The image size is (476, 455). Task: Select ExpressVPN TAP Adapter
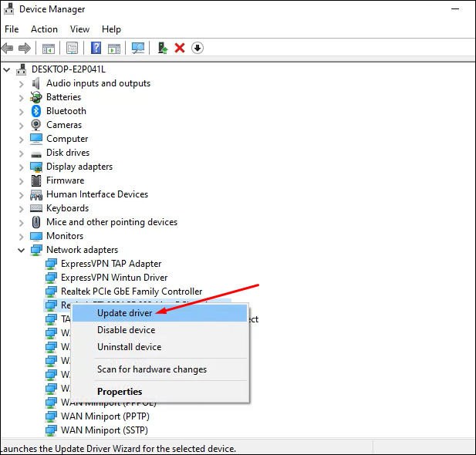(111, 264)
